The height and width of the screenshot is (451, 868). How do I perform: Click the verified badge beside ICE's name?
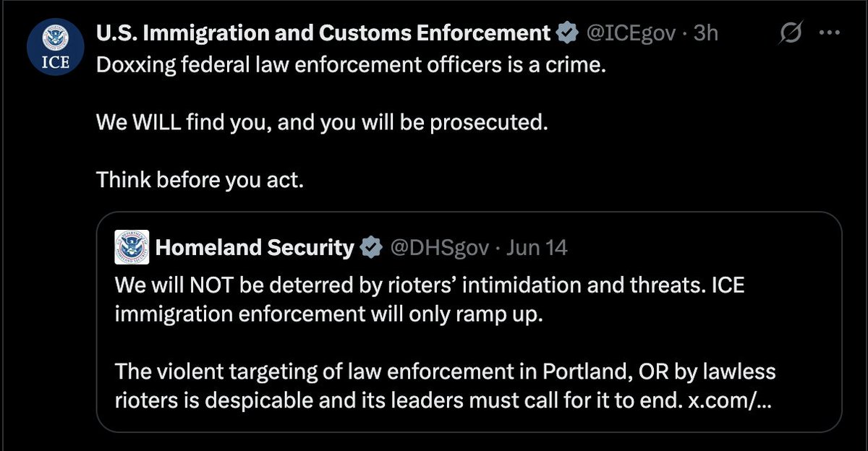[x=567, y=33]
